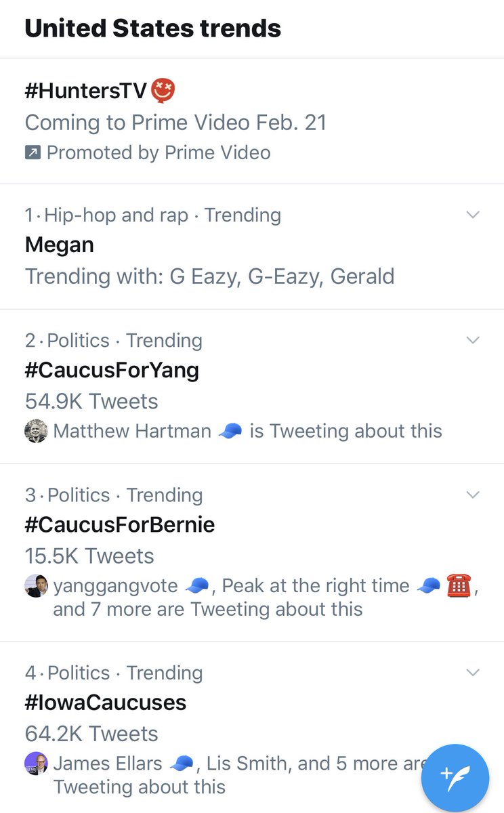Tap James Ellars' profile avatar

click(36, 764)
